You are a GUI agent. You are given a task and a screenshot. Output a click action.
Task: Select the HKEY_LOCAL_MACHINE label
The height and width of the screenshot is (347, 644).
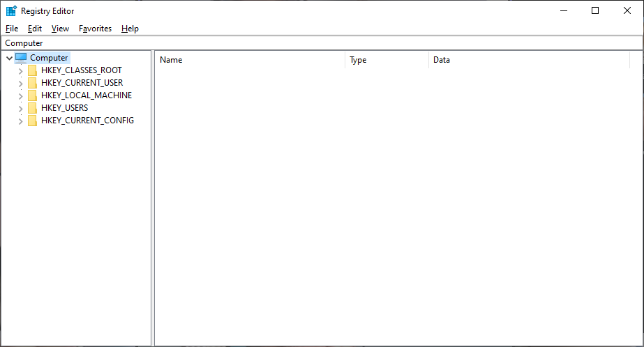[87, 95]
